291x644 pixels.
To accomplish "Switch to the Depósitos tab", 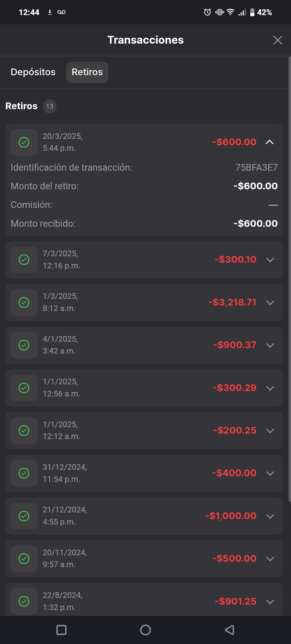I will tap(33, 72).
